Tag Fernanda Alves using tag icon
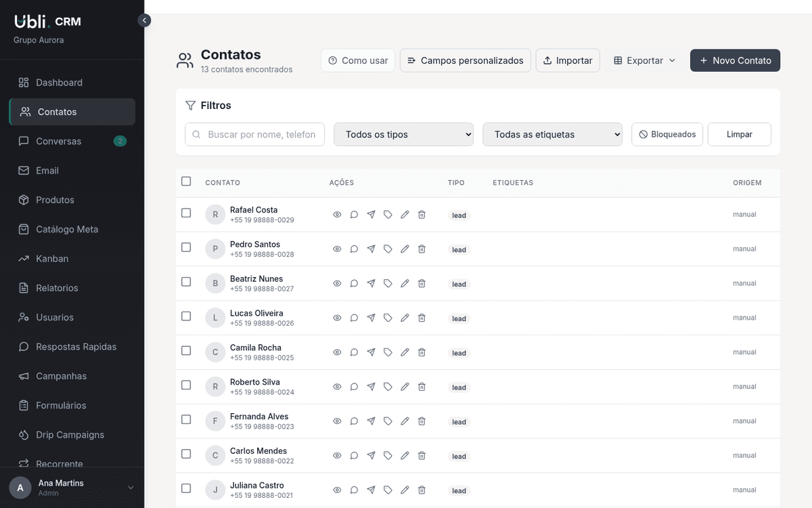Viewport: 812px width, 508px height. [x=388, y=421]
